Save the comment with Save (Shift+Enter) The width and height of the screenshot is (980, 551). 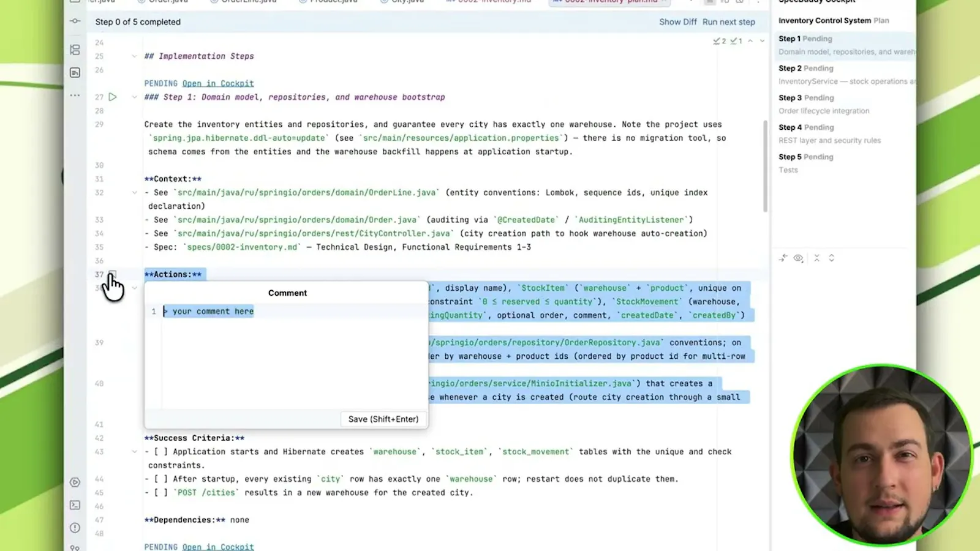(383, 419)
